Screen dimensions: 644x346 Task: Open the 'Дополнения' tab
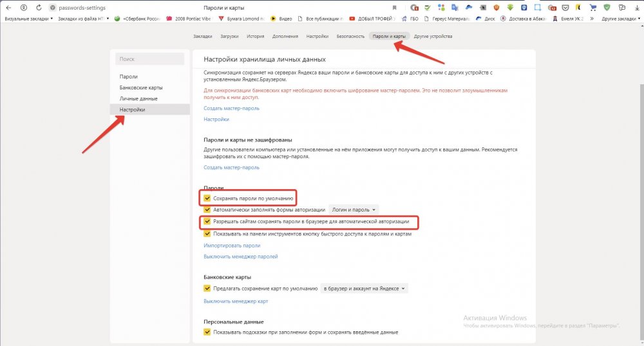coord(285,36)
